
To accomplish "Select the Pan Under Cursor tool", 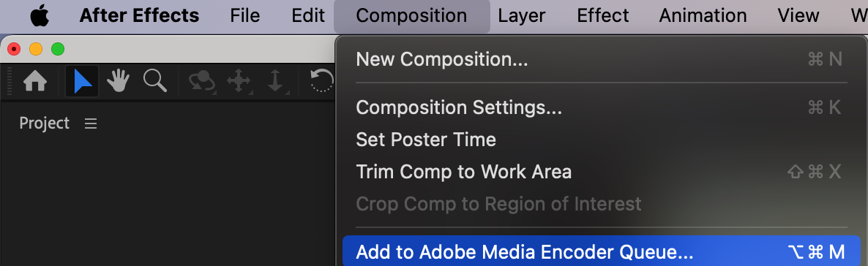I will pyautogui.click(x=239, y=81).
